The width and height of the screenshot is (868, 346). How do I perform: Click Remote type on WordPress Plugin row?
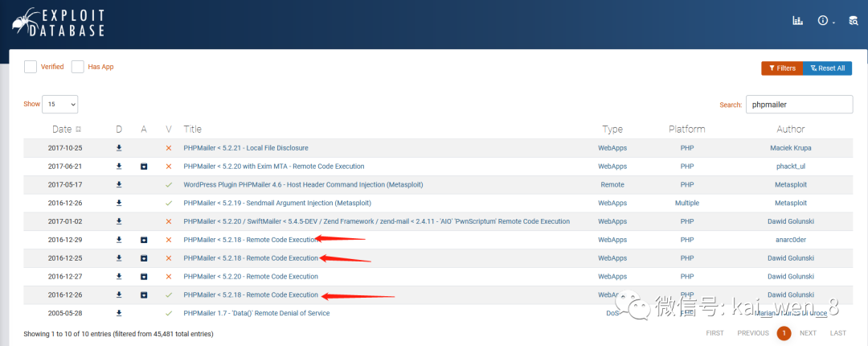point(612,184)
